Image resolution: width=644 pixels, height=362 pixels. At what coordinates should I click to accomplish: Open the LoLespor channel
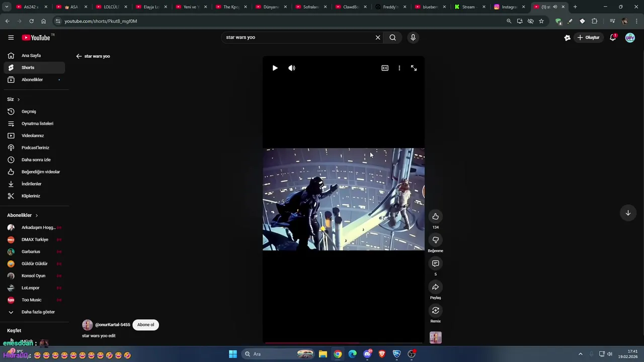tap(34, 288)
